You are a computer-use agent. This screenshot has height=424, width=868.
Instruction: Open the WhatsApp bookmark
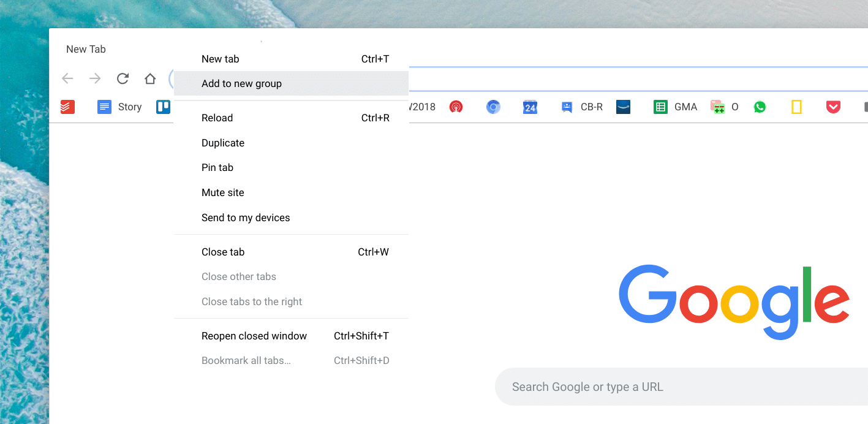tap(760, 107)
